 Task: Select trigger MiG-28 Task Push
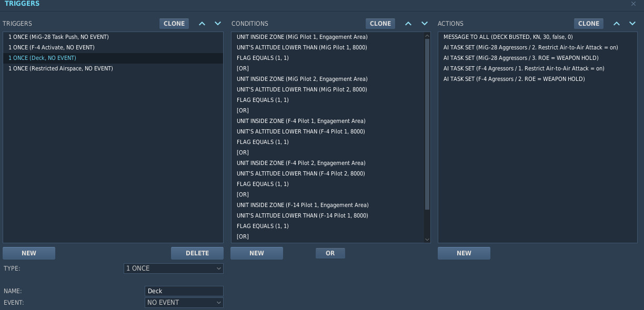click(113, 37)
